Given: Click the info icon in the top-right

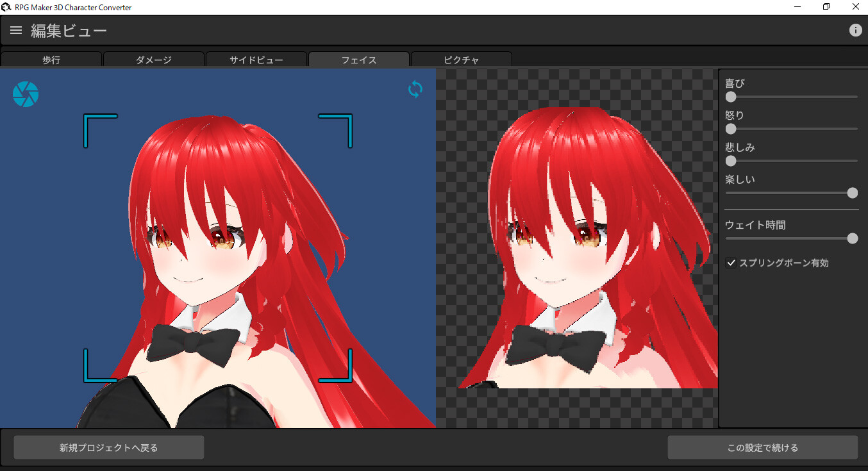Looking at the screenshot, I should pos(856,29).
